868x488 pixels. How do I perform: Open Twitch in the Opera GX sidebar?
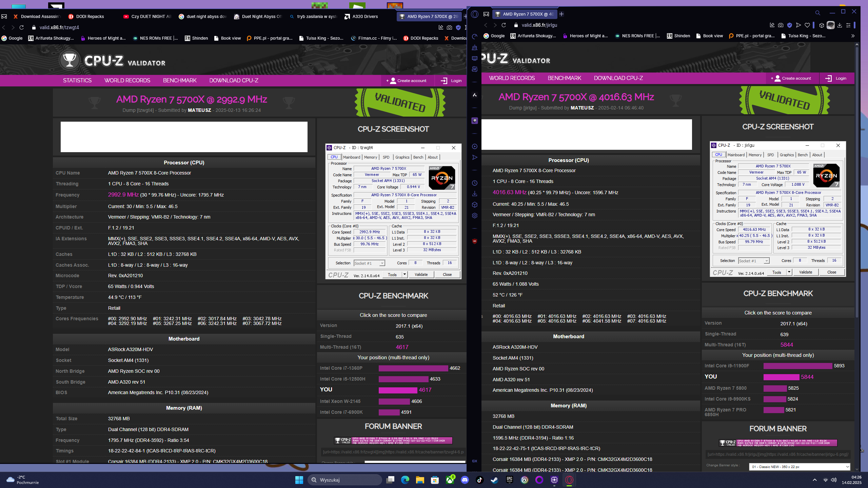(x=475, y=121)
